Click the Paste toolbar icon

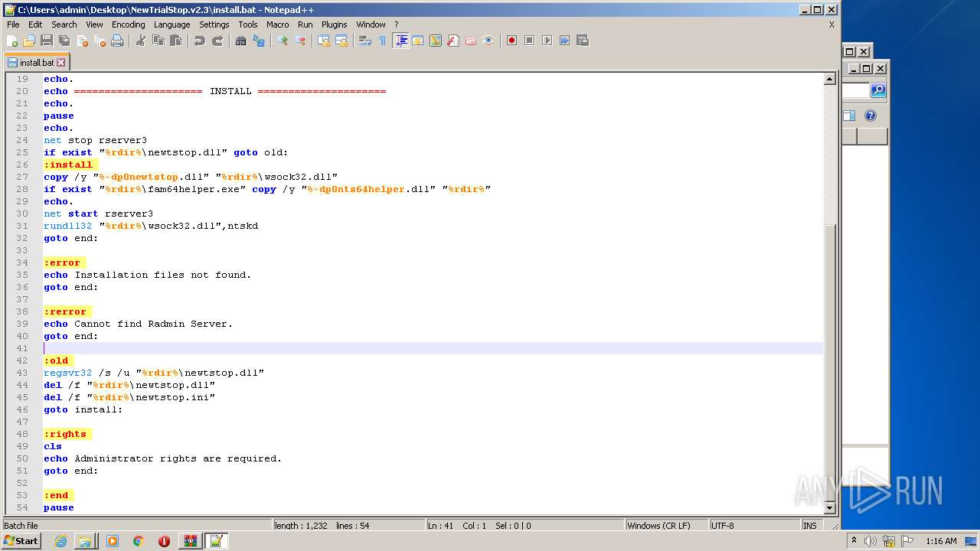pyautogui.click(x=176, y=41)
